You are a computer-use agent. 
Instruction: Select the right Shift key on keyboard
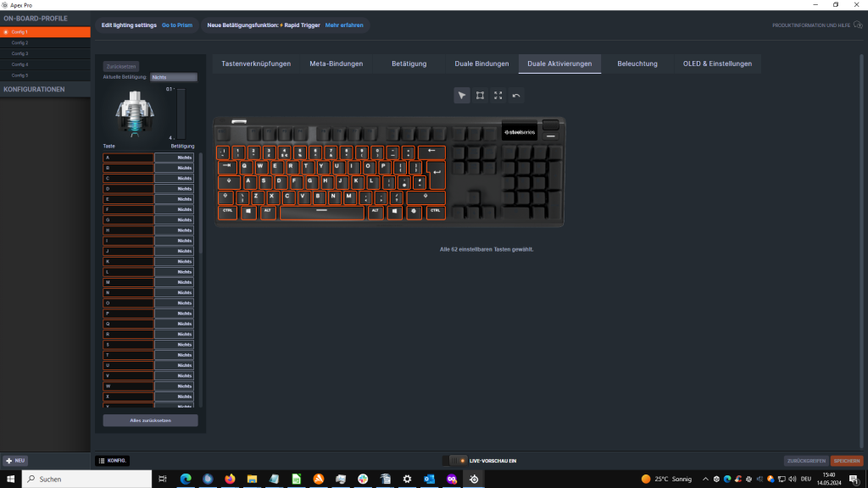[426, 197]
